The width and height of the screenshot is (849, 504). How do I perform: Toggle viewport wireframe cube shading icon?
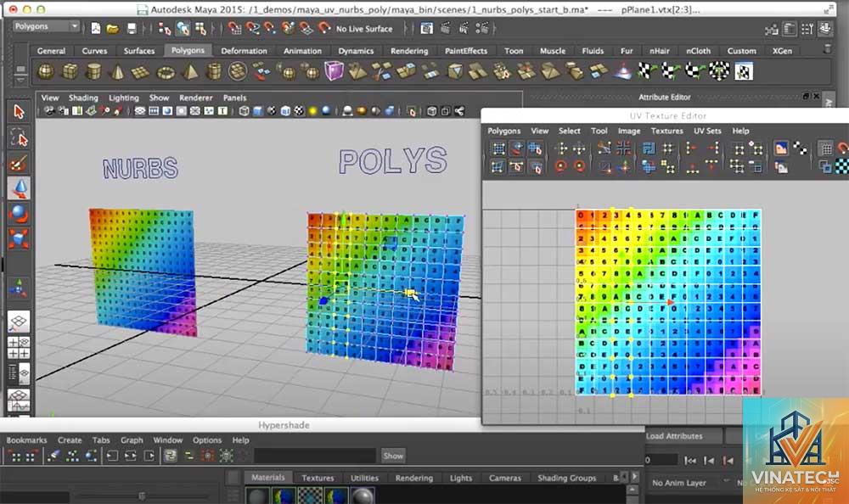point(245,111)
